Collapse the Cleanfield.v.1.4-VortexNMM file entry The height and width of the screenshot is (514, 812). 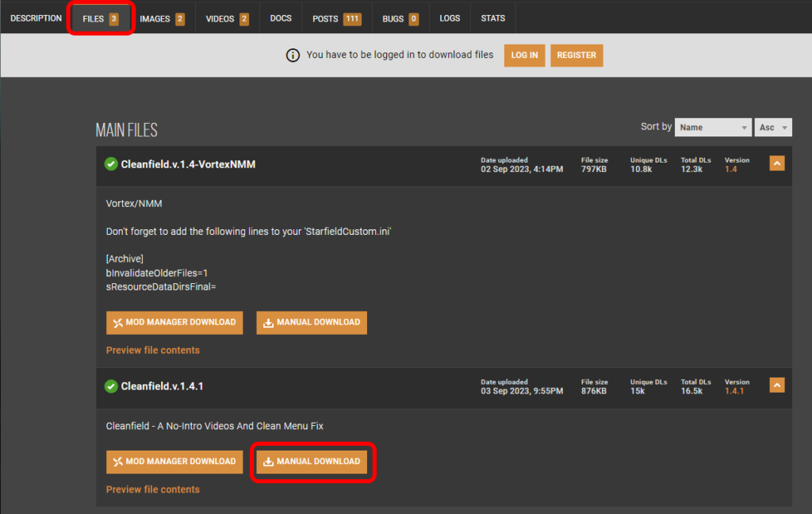[x=777, y=163]
